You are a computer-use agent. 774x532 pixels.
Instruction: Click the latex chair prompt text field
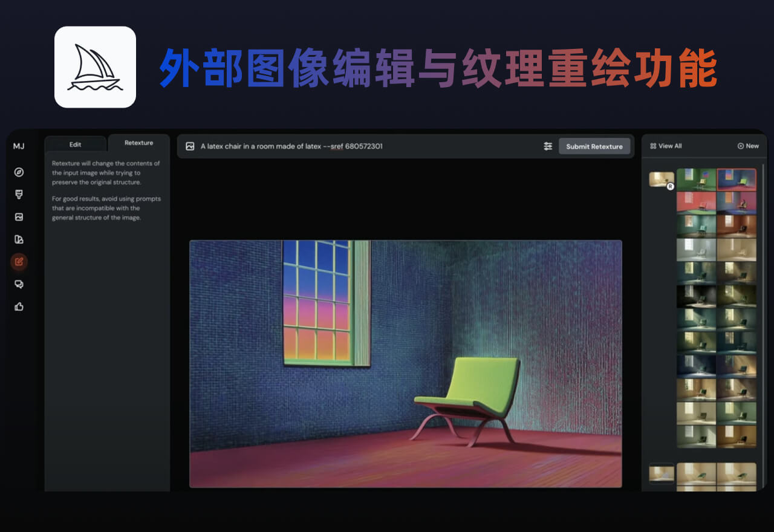point(363,146)
